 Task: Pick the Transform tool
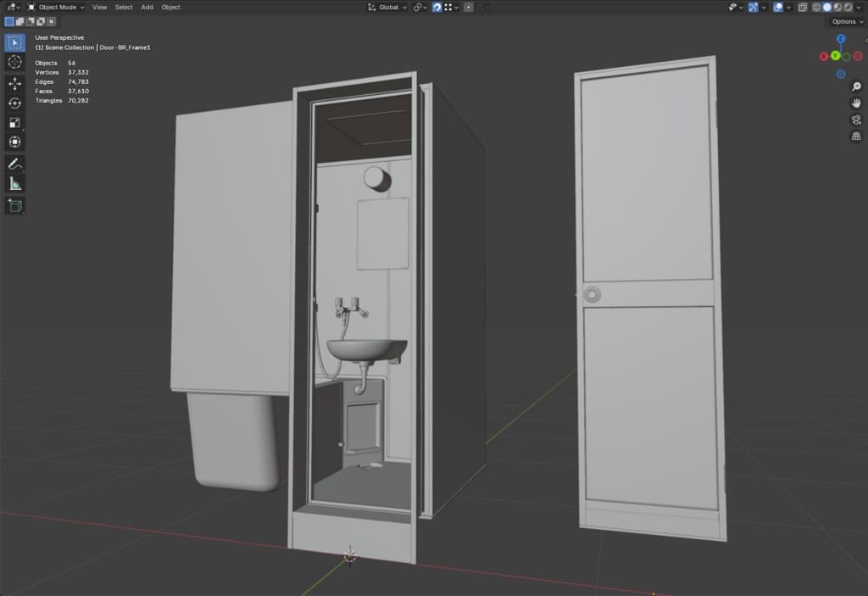pyautogui.click(x=14, y=142)
